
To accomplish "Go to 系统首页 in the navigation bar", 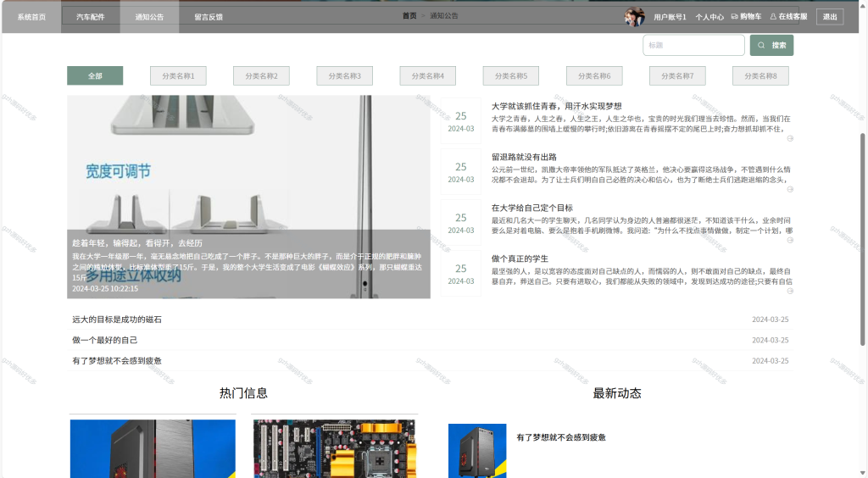I will (31, 17).
